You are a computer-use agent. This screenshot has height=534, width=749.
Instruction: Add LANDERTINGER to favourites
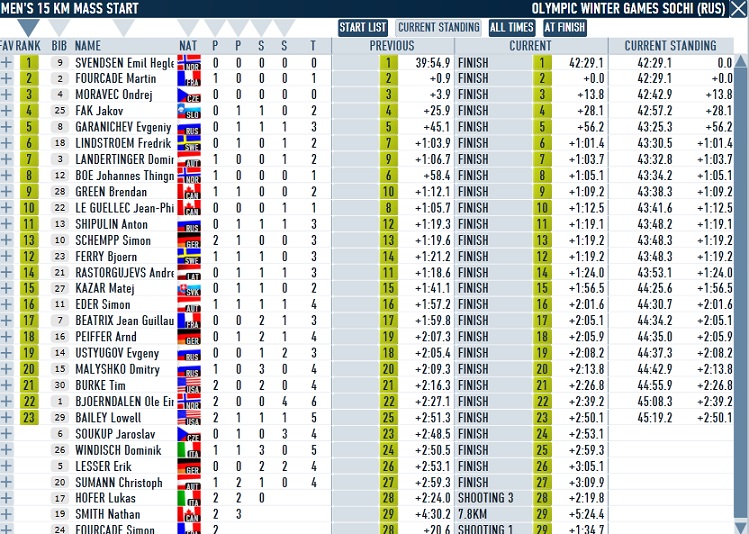pos(6,160)
